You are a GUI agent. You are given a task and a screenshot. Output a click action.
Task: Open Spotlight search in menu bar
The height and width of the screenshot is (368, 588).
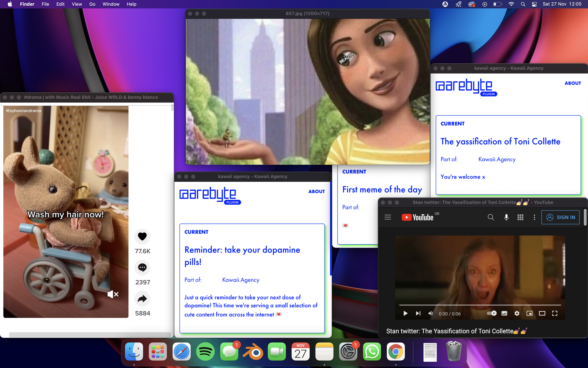point(523,4)
